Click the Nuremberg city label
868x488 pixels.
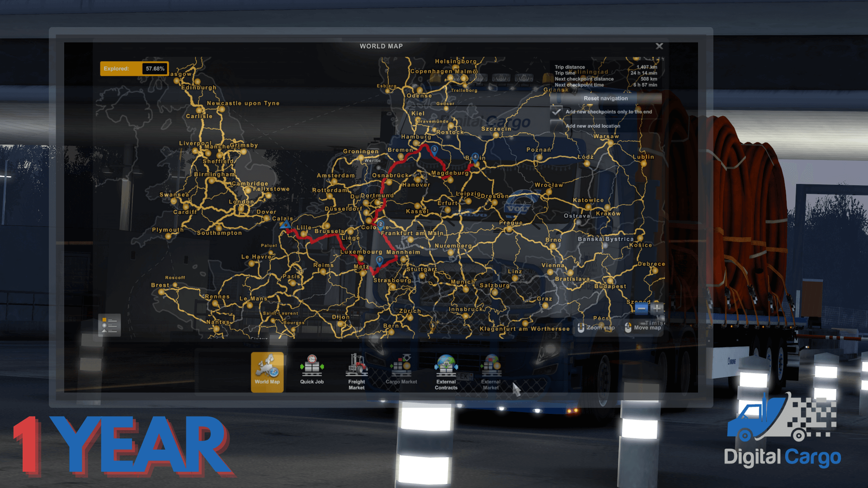453,246
